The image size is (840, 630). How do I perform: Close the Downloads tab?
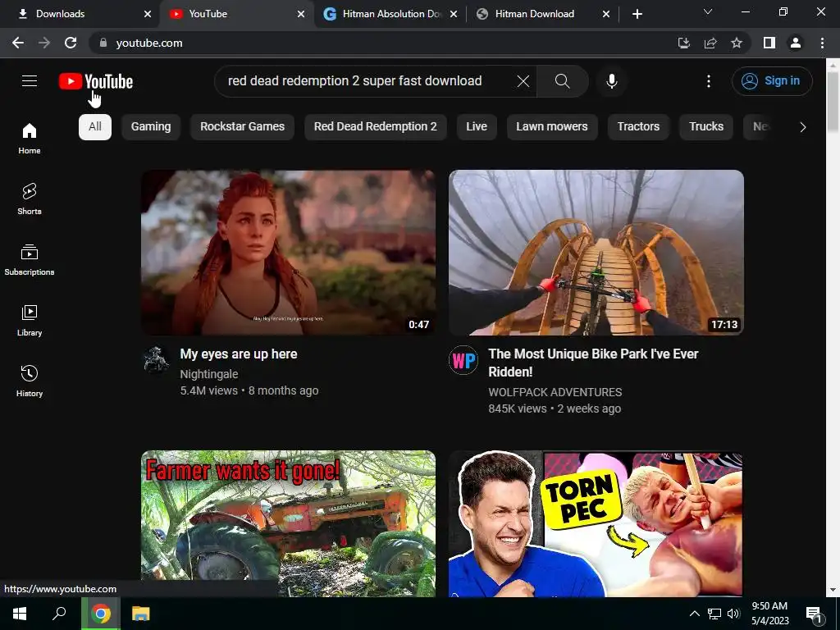[x=148, y=14]
